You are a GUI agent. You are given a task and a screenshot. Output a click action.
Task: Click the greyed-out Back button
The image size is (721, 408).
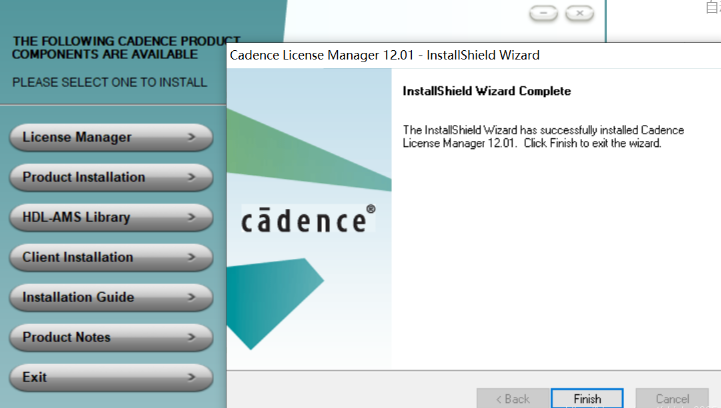[x=511, y=398]
